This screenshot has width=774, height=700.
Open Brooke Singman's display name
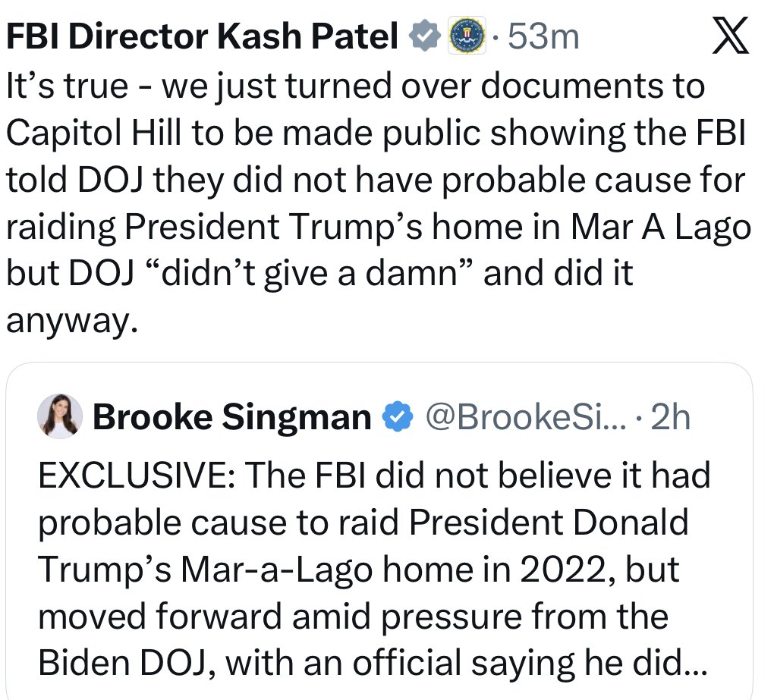coord(231,417)
